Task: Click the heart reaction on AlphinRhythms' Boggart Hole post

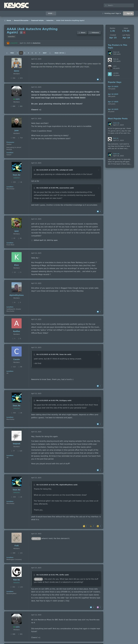Action: click(x=98, y=312)
